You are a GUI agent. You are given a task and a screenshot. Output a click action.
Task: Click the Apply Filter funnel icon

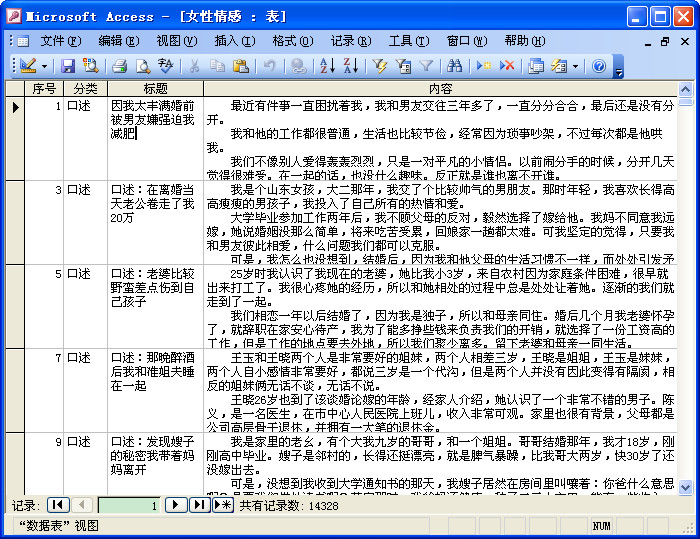pyautogui.click(x=426, y=66)
